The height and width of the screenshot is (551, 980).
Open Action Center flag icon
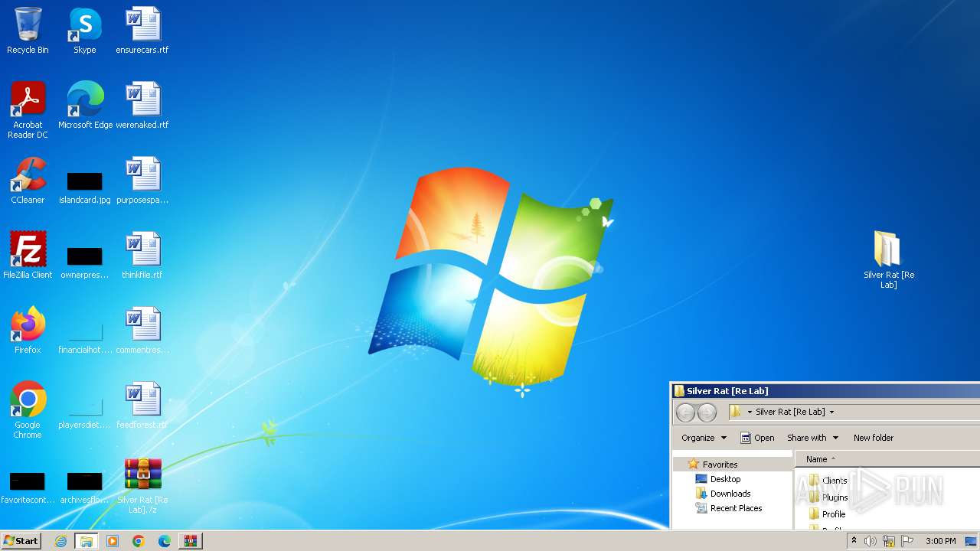907,541
